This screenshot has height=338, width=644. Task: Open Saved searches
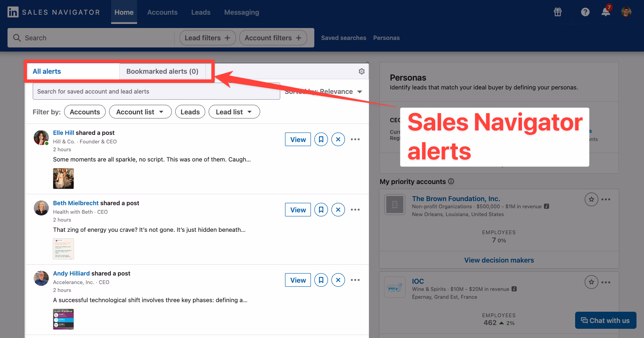click(344, 38)
